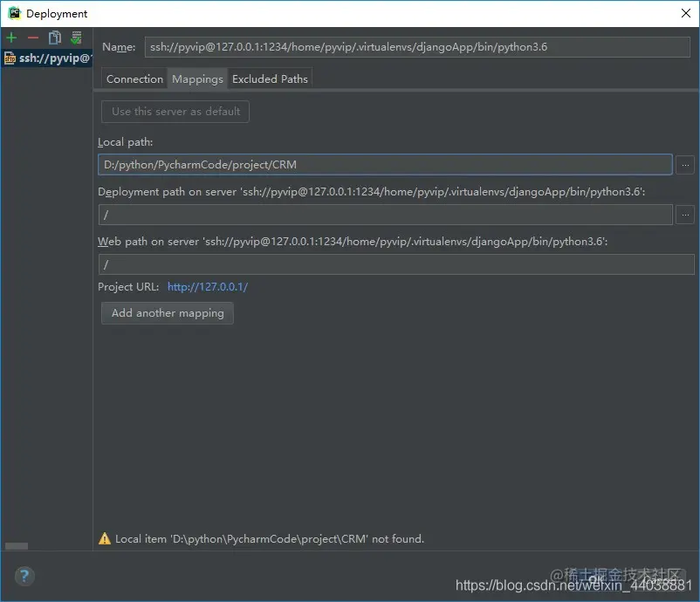Image resolution: width=700 pixels, height=602 pixels.
Task: Switch to the Connection tab
Action: 134,79
